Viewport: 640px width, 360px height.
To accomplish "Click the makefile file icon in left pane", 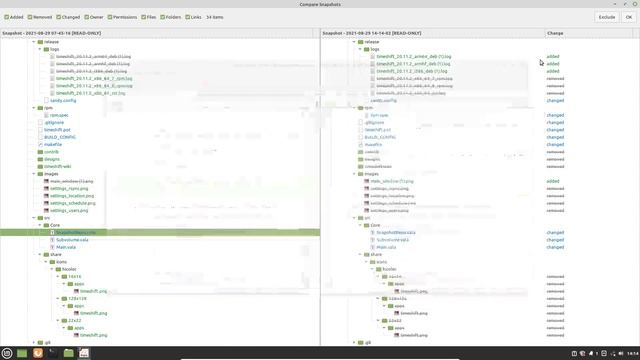I will (40, 144).
